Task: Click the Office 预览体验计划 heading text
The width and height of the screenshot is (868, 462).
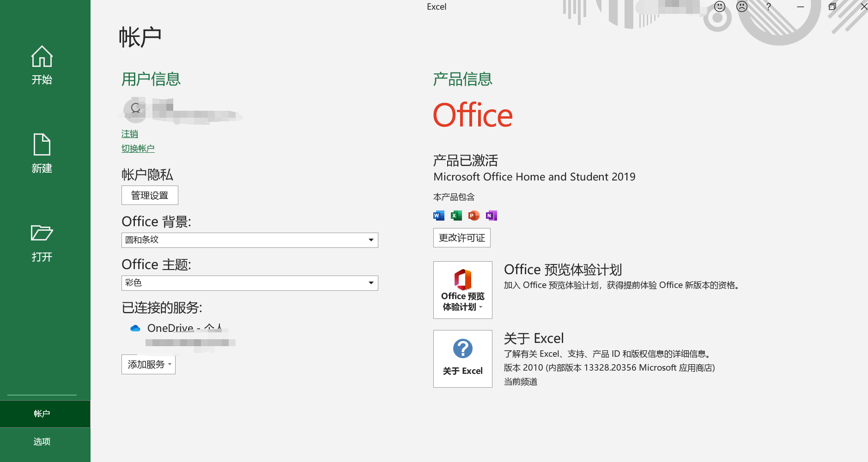Action: (x=563, y=270)
